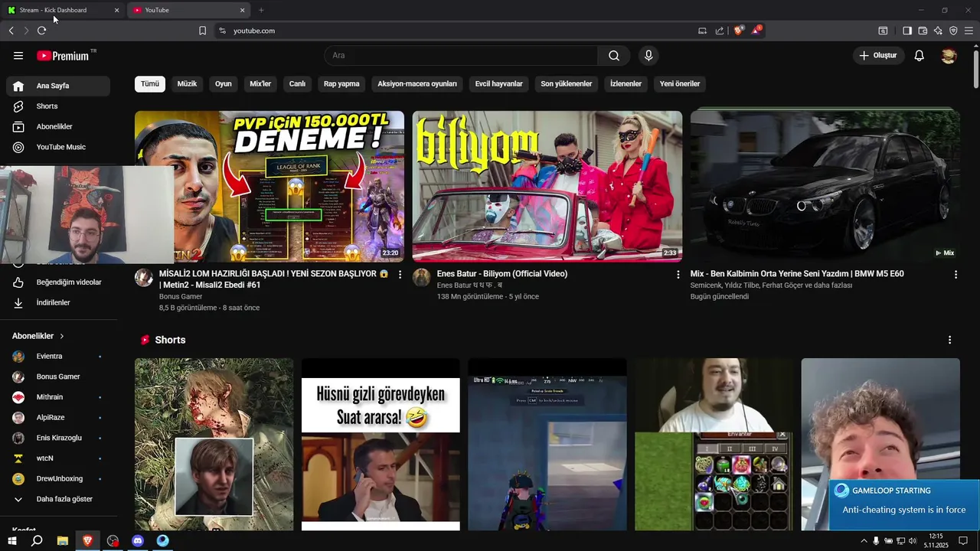Select the Evcil hayvanlar chip
Screen dimensions: 980x551
tap(499, 84)
